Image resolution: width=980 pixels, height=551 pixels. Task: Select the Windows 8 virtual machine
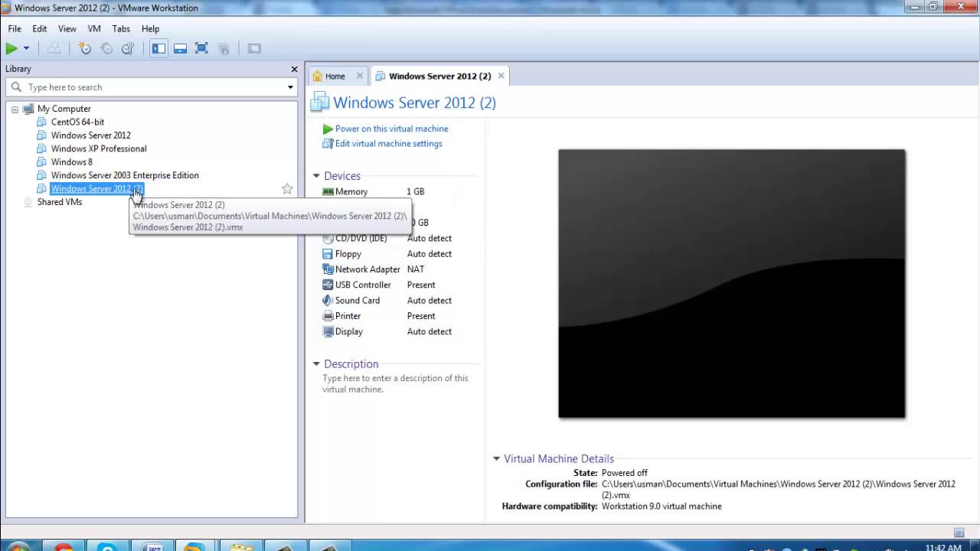(71, 162)
